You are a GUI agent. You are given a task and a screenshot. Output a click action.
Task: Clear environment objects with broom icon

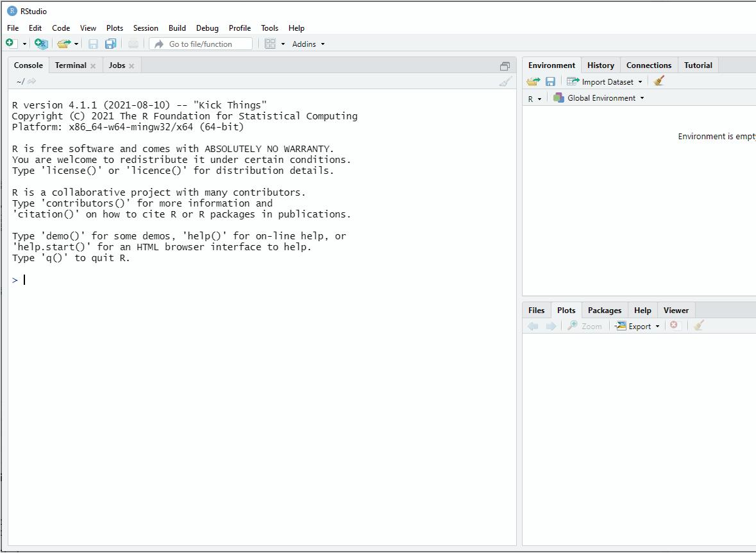659,81
